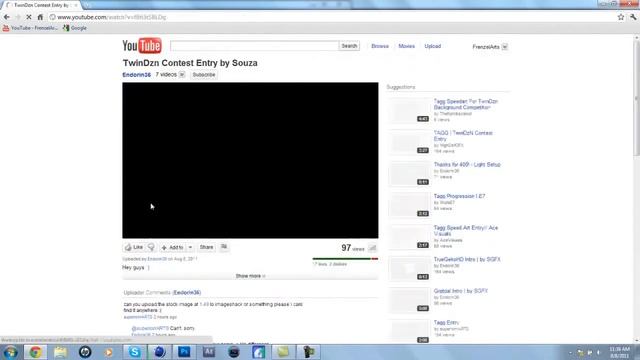Click the thumbs-up Like button
Screen dimensions: 640x360
[x=134, y=247]
